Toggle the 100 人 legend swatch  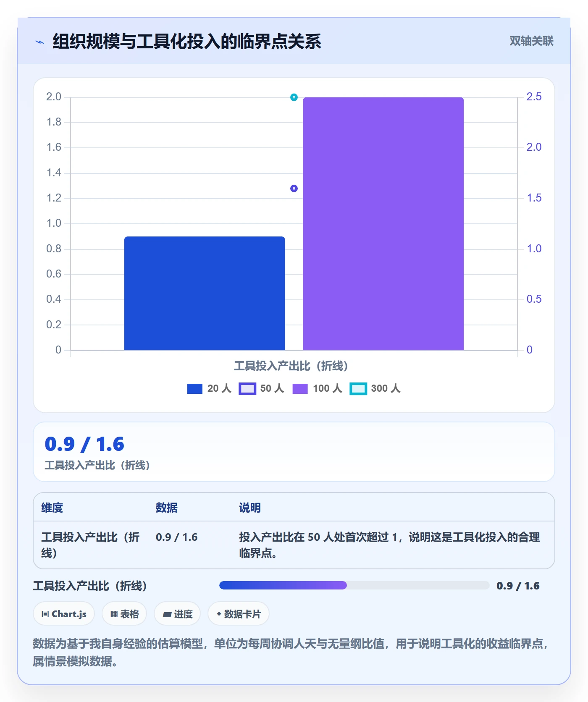(x=300, y=389)
